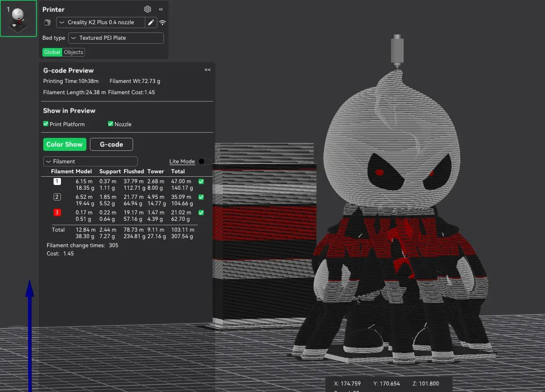Viewport: 545px width, 392px height.
Task: Click the Filament Length 24.38 m text
Action: coord(74,92)
